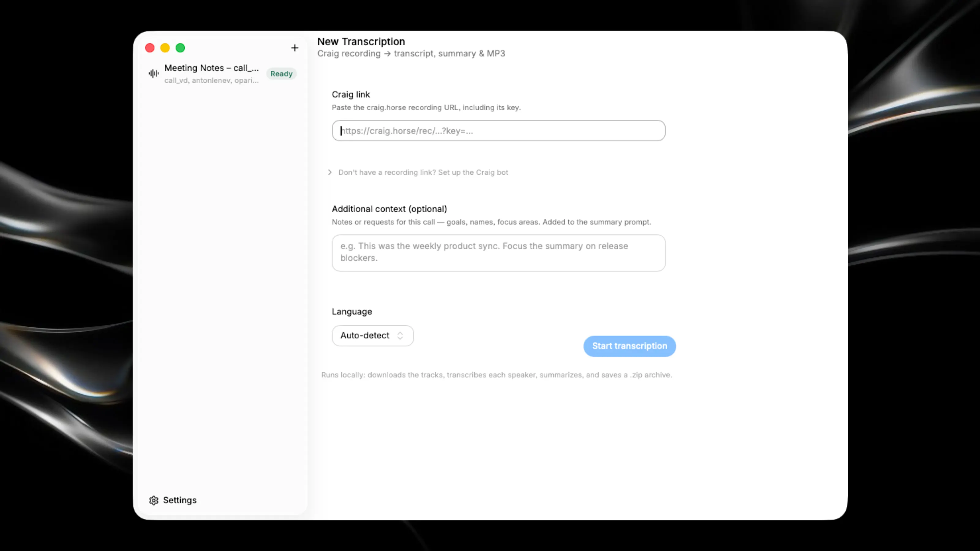Click the Settings gear icon

point(154,500)
